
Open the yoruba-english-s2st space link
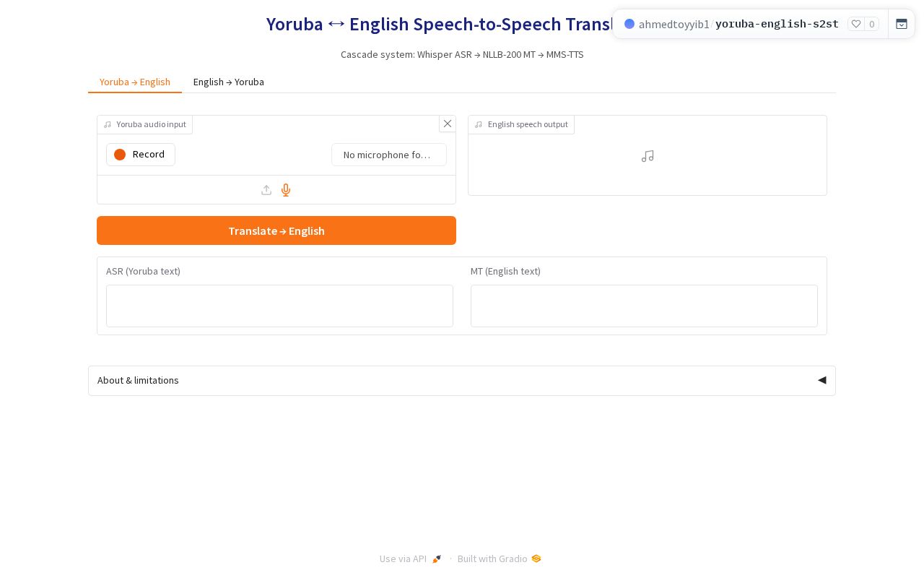(x=777, y=24)
